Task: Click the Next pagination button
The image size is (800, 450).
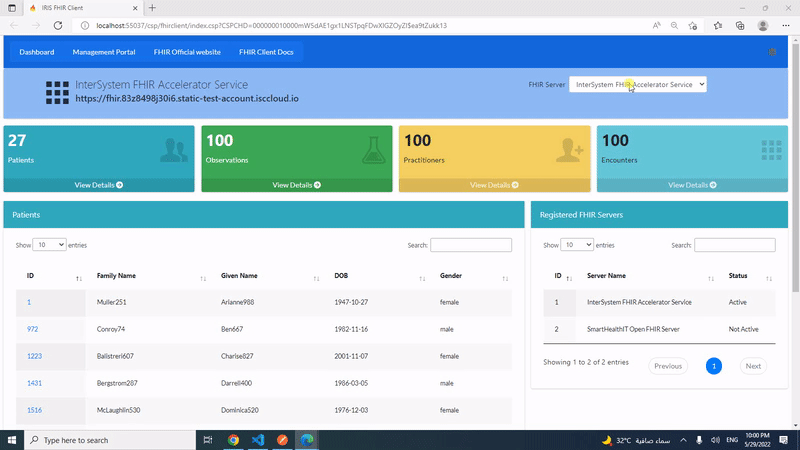Action: (x=753, y=366)
